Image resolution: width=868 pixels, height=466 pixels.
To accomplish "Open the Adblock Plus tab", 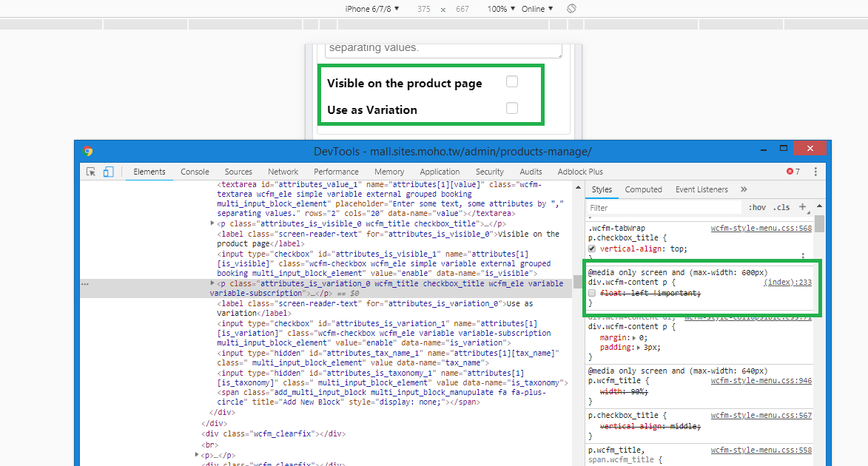I will pyautogui.click(x=580, y=172).
